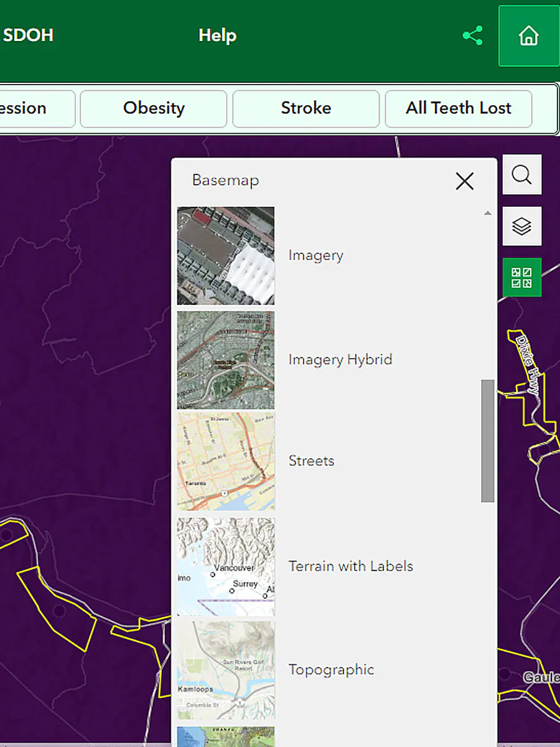Switch to the Stroke tab
560x747 pixels.
click(306, 108)
